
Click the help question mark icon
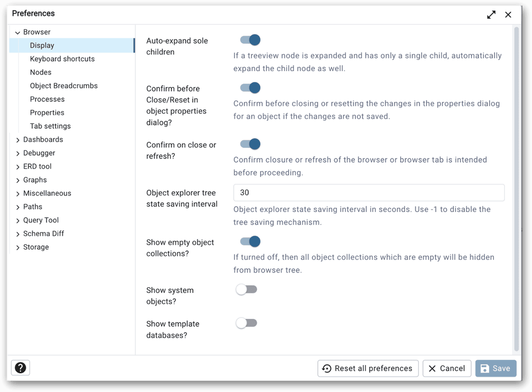click(20, 368)
